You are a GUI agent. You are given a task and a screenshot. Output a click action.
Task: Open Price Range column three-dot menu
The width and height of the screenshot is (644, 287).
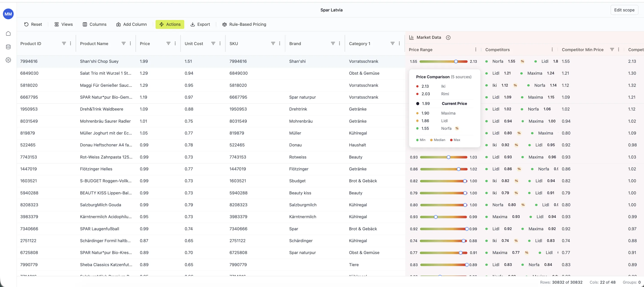coord(475,50)
